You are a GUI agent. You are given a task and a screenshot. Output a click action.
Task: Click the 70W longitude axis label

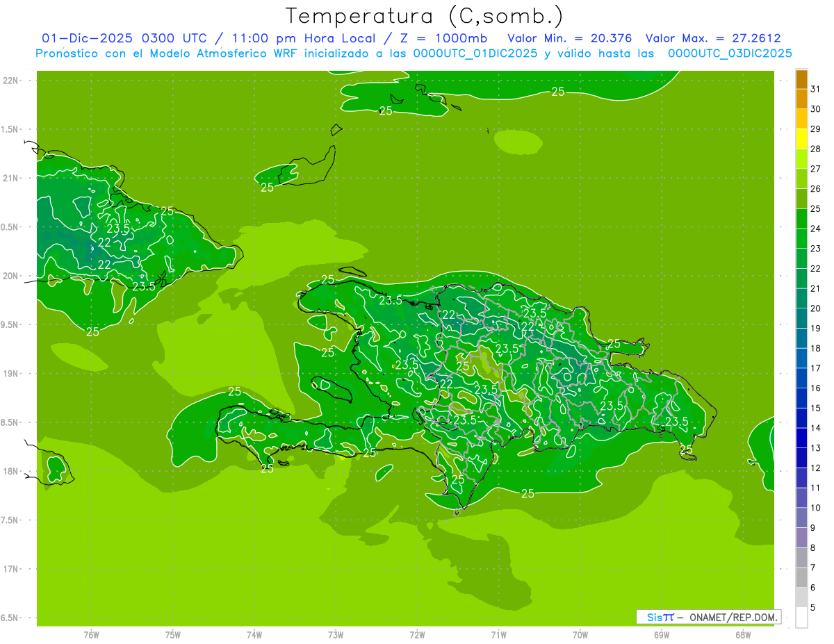coord(580,635)
